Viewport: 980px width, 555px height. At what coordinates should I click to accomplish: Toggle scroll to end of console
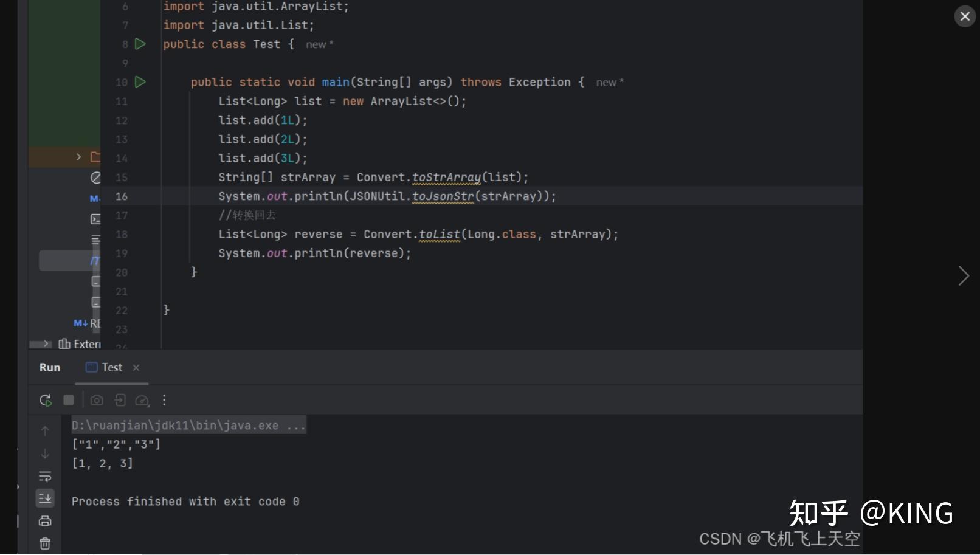click(45, 498)
